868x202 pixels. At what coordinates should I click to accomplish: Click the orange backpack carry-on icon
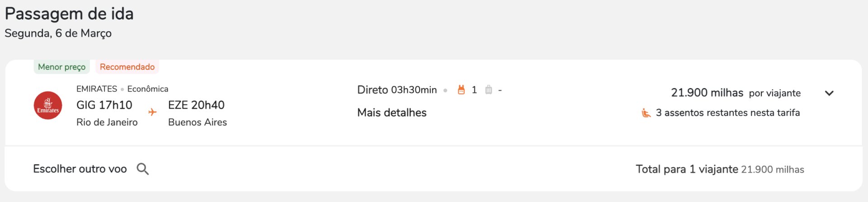coord(461,90)
